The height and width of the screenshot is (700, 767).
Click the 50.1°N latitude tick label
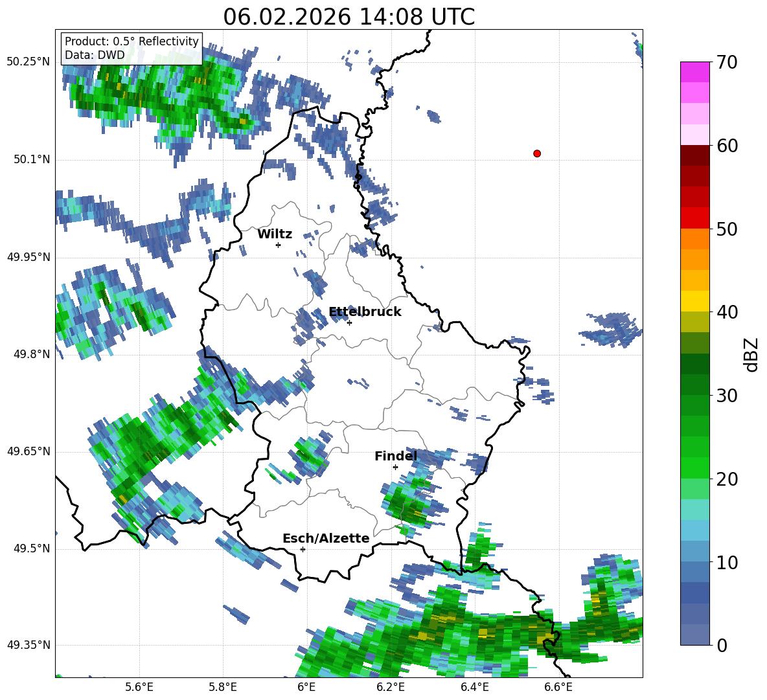pyautogui.click(x=32, y=160)
